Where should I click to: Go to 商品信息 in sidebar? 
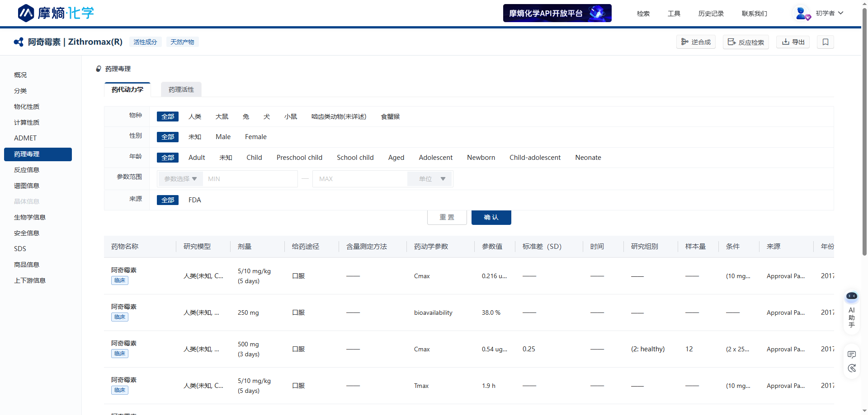27,265
